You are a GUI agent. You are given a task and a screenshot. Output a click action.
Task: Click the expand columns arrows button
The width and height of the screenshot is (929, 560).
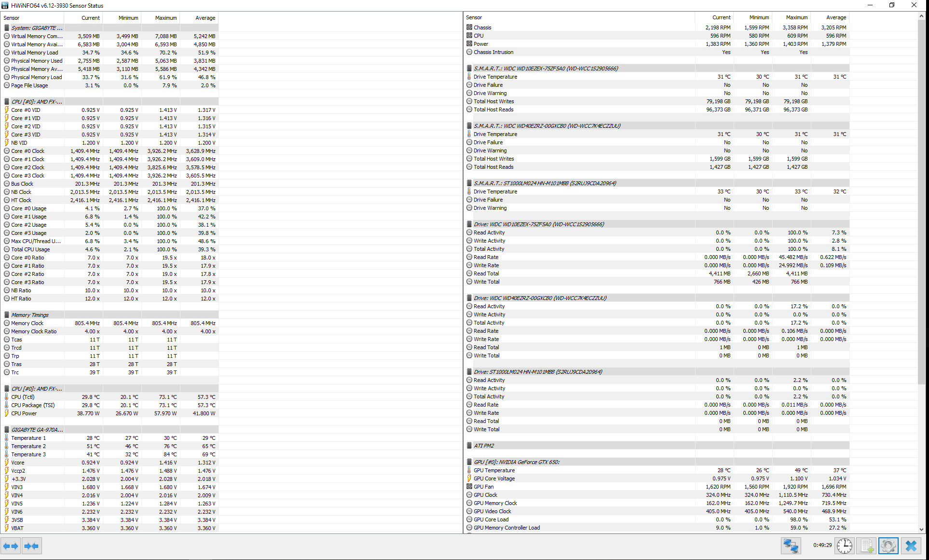11,546
